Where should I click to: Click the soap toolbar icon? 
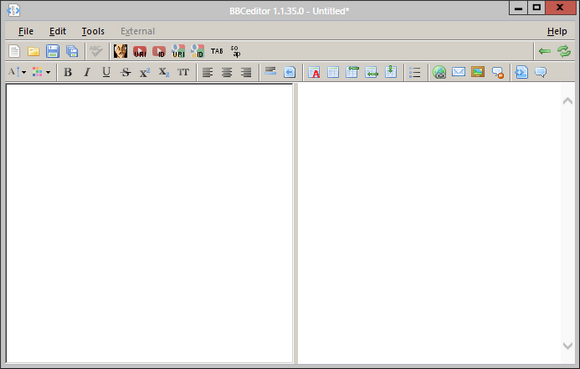236,51
